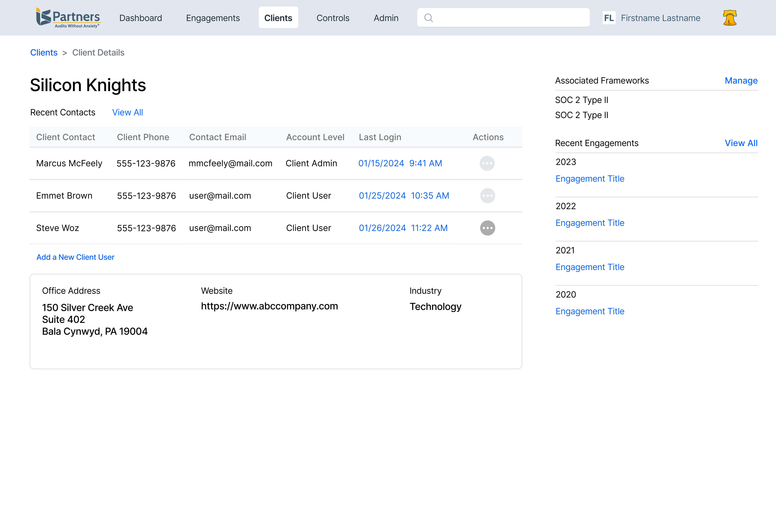Viewport: 776px width, 532px height.
Task: Click the Last Login column header
Action: [x=380, y=137]
